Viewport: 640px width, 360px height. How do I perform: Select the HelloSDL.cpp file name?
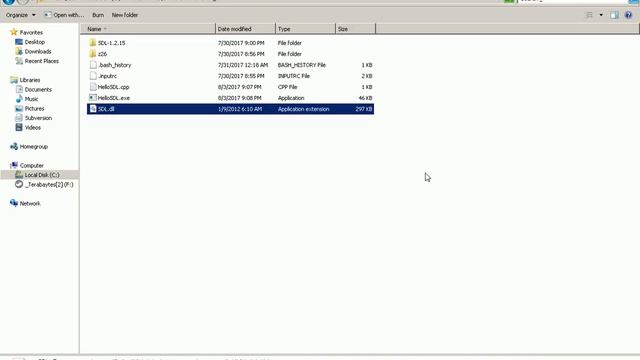(113, 87)
